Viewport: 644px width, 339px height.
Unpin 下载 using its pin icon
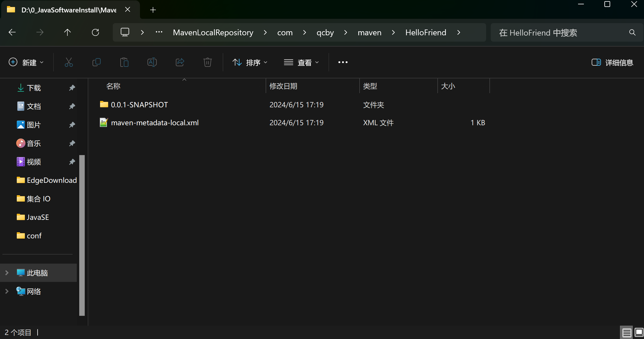[72, 88]
